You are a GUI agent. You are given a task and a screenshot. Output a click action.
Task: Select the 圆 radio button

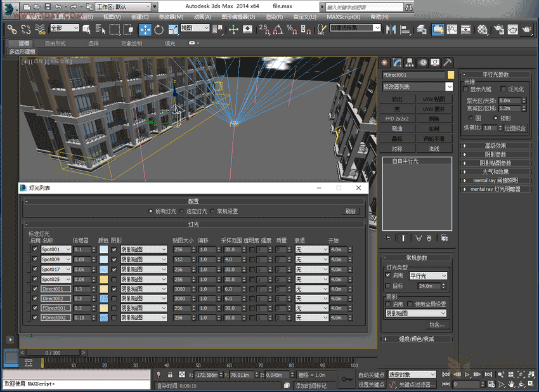(471, 118)
